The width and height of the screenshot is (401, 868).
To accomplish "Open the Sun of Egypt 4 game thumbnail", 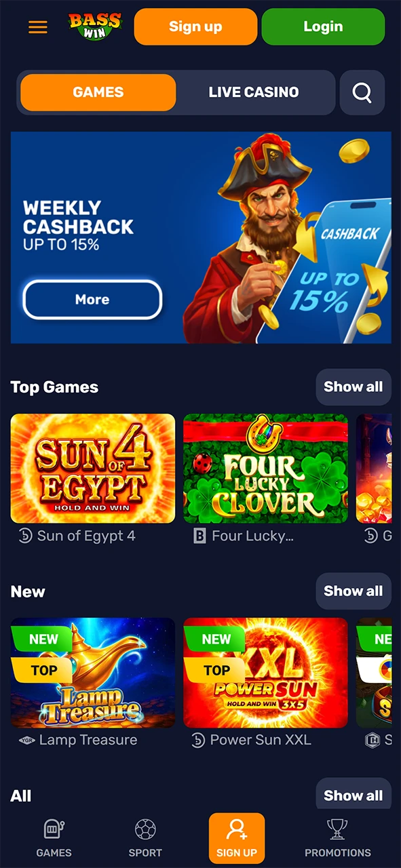I will (x=93, y=469).
